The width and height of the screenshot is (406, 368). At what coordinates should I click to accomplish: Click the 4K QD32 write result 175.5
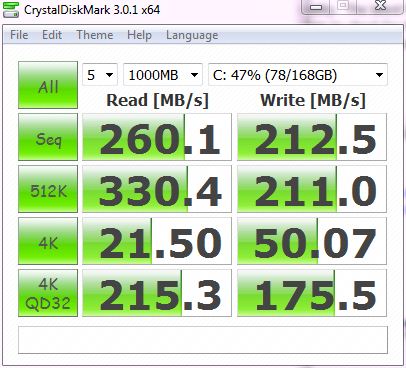(x=312, y=293)
